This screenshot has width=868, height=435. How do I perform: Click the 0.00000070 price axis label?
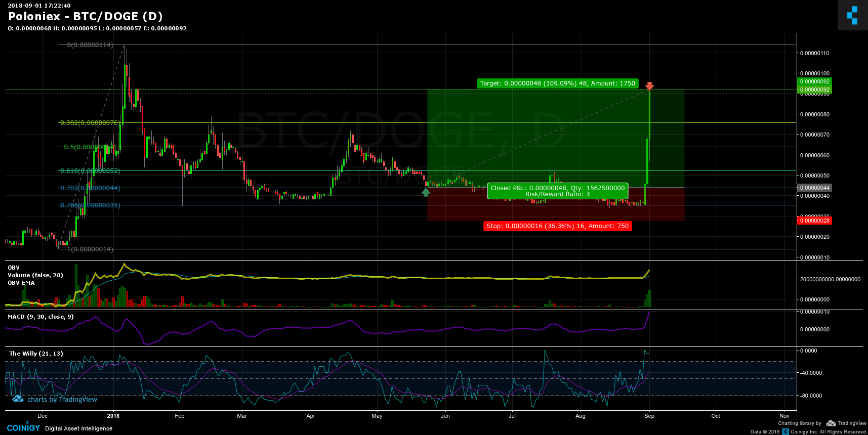[814, 135]
